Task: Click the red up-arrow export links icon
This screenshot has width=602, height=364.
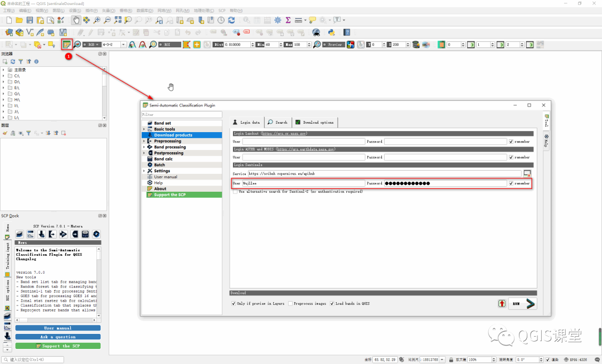Action: click(x=502, y=303)
